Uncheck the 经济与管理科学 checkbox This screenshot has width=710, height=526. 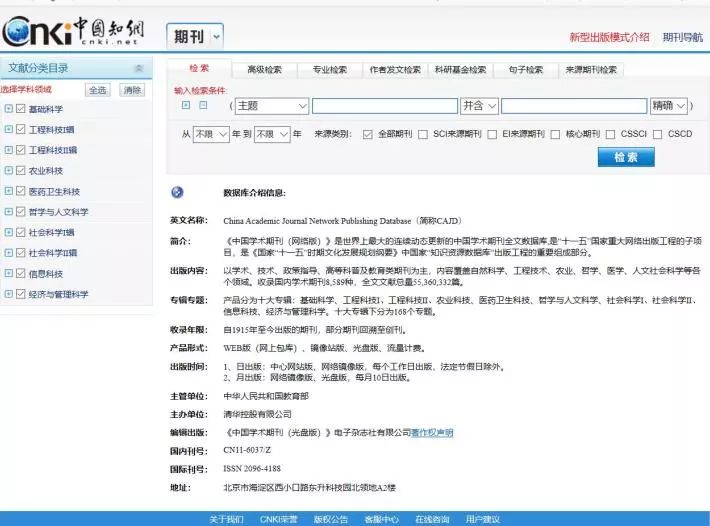[x=20, y=294]
